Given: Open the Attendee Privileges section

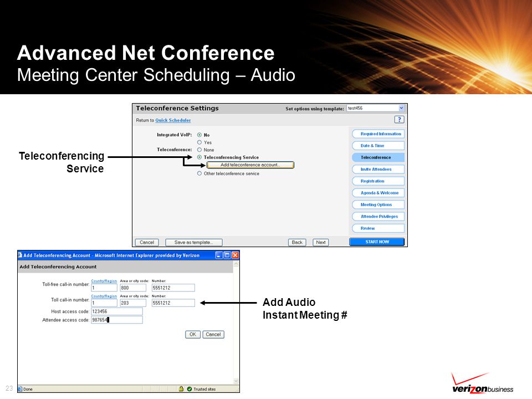Looking at the screenshot, I should click(378, 217).
